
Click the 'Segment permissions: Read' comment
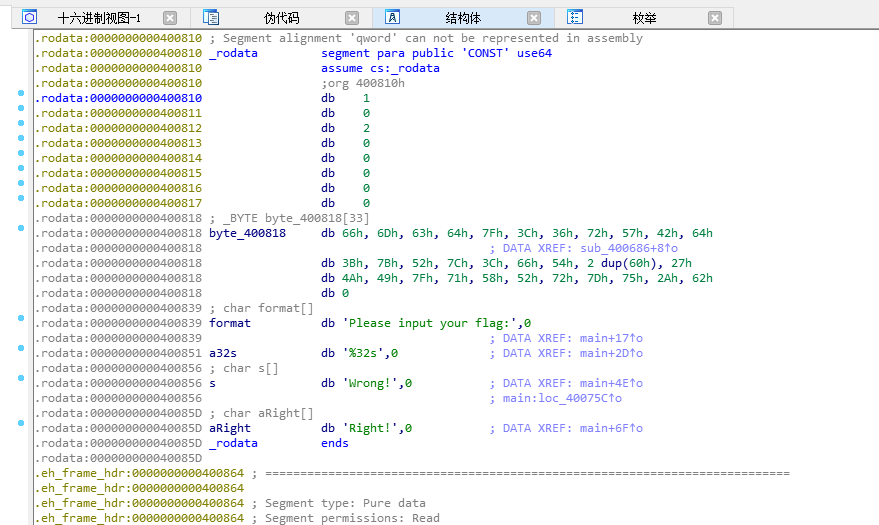click(x=345, y=518)
